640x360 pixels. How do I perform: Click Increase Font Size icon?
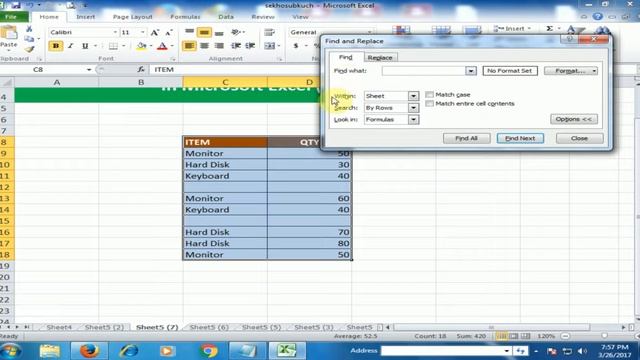154,32
